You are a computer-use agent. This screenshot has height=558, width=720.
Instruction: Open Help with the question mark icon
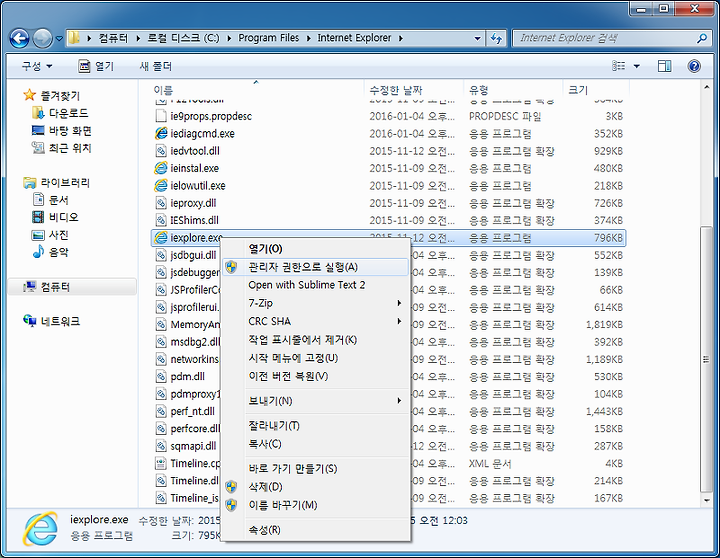coord(694,66)
